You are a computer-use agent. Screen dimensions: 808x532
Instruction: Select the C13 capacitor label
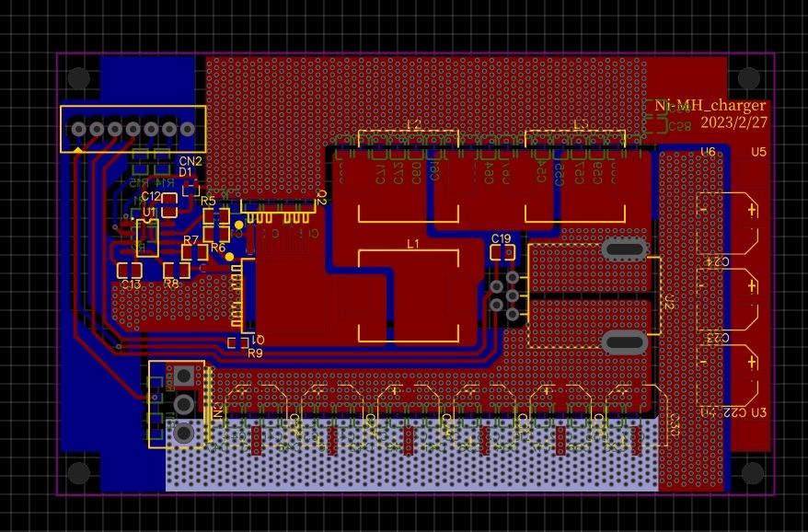[131, 284]
